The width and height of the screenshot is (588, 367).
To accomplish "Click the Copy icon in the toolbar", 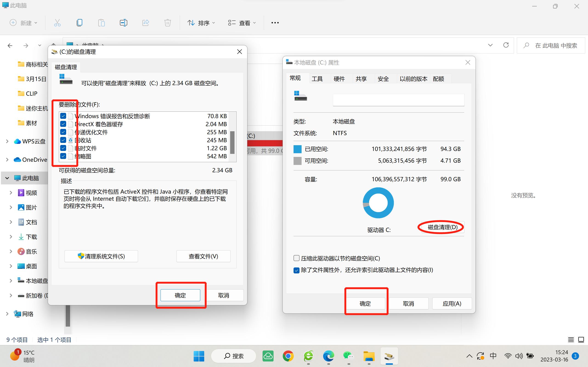I will tap(79, 22).
